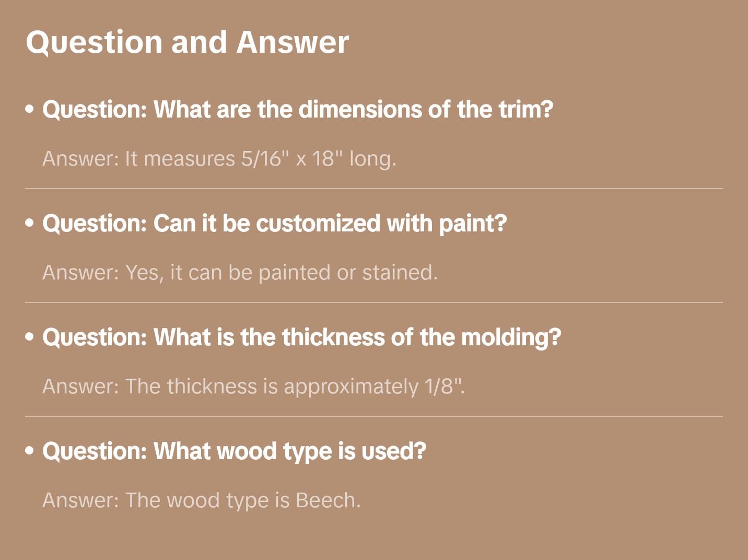Expand the molding thickness question
The width and height of the screenshot is (748, 560).
pyautogui.click(x=301, y=337)
